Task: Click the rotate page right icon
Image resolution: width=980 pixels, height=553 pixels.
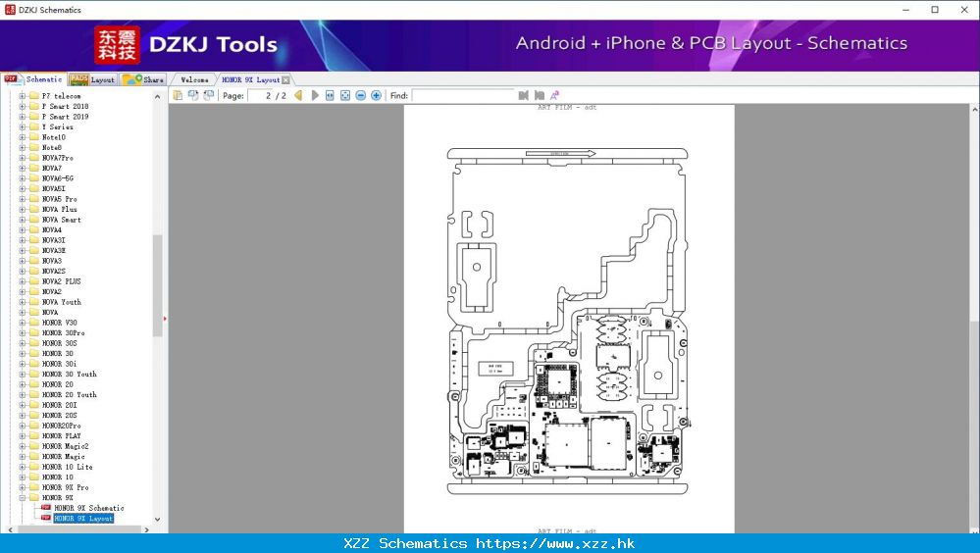Action: (209, 95)
